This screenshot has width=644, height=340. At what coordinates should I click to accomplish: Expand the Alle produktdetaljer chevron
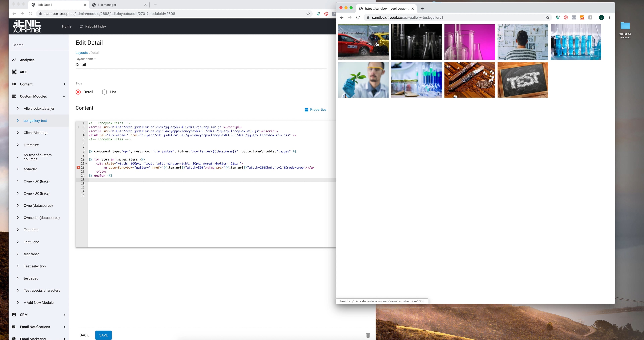point(18,108)
